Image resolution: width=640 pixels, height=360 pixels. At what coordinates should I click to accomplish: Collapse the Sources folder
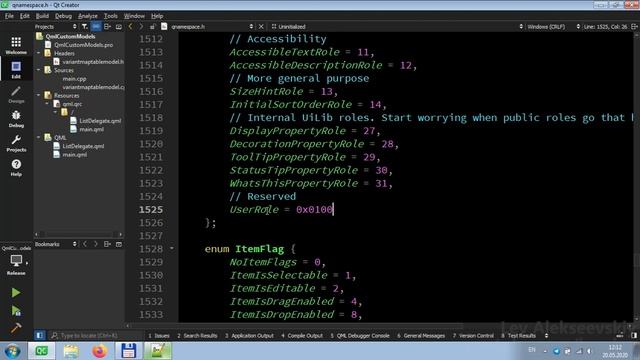coord(39,70)
